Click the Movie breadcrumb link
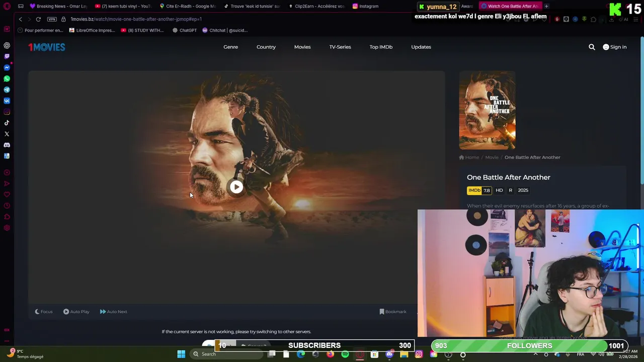 coord(492,157)
